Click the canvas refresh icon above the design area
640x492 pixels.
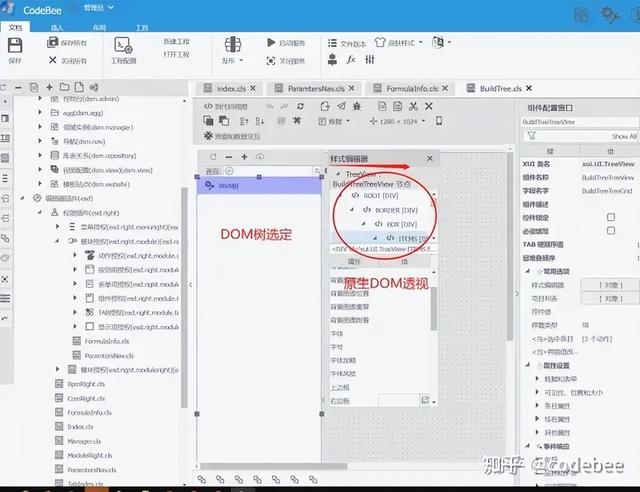[213, 157]
